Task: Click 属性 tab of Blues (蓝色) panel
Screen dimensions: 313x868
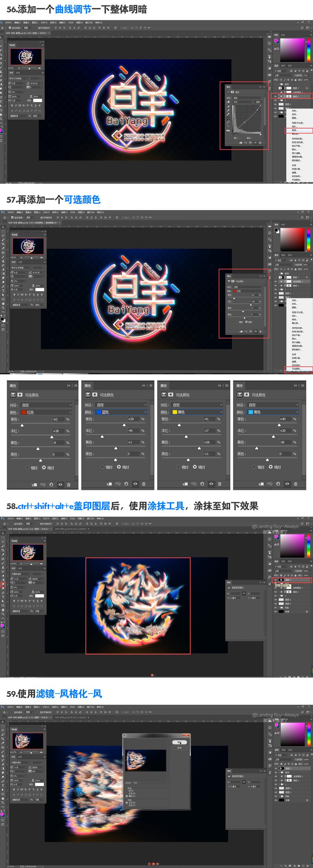Action: (x=88, y=385)
